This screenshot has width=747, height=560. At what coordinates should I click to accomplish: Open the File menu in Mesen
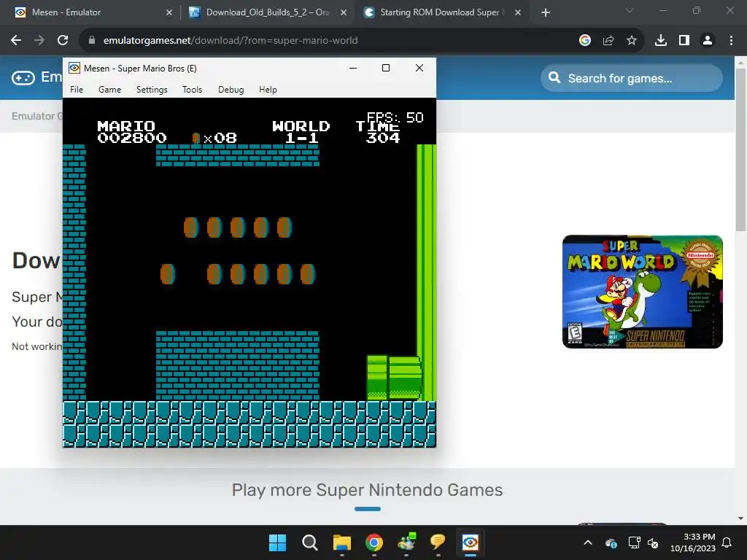76,90
